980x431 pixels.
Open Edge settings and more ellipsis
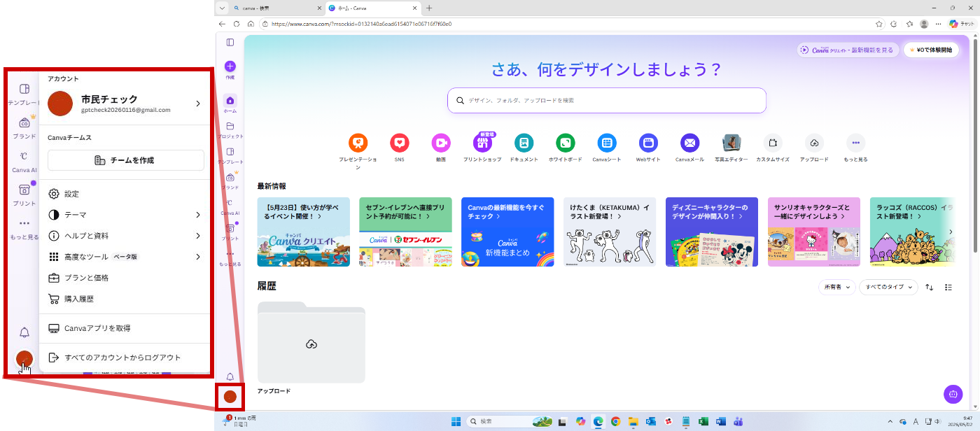[x=938, y=24]
